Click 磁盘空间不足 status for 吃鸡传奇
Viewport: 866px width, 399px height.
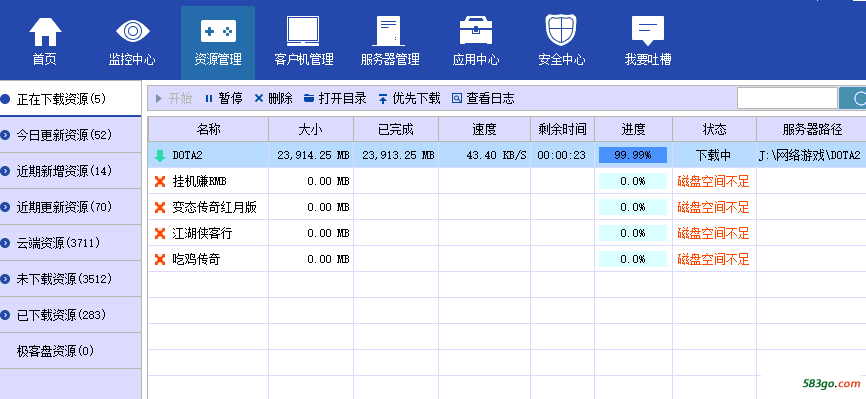click(713, 259)
